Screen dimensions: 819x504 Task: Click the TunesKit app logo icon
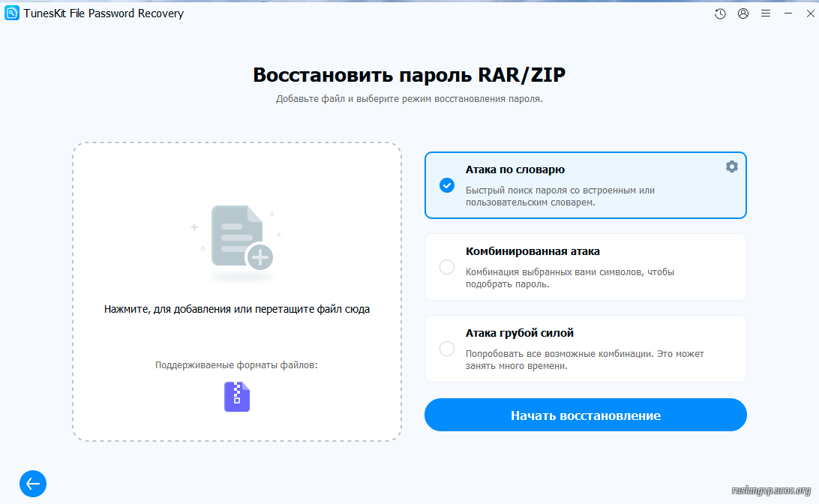pyautogui.click(x=12, y=13)
